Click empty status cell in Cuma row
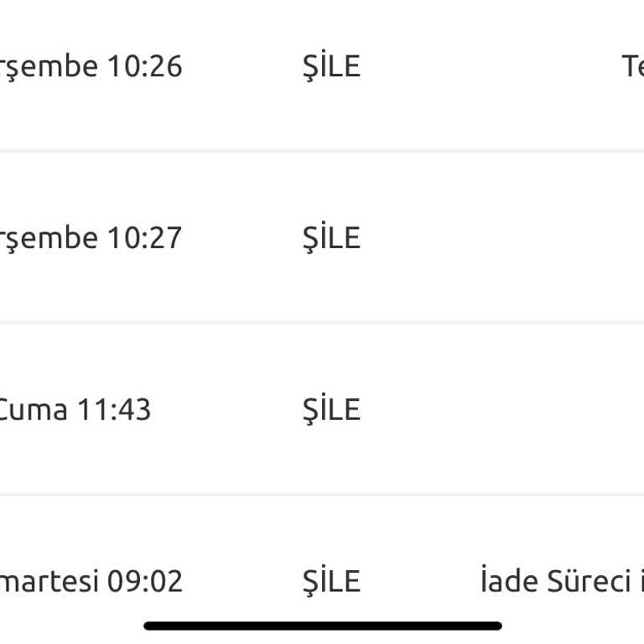644x644 pixels. click(x=545, y=410)
